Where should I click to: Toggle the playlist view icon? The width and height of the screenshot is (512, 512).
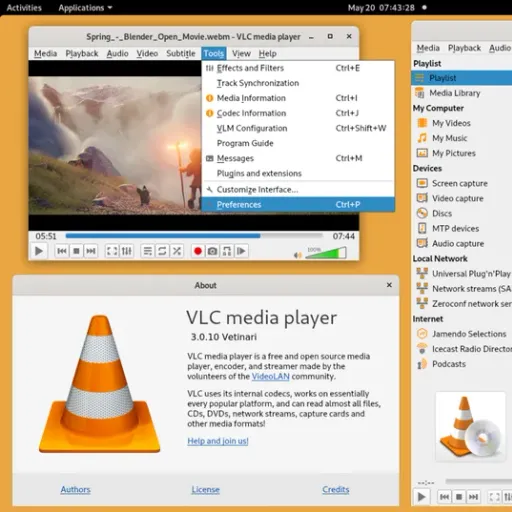[x=148, y=251]
